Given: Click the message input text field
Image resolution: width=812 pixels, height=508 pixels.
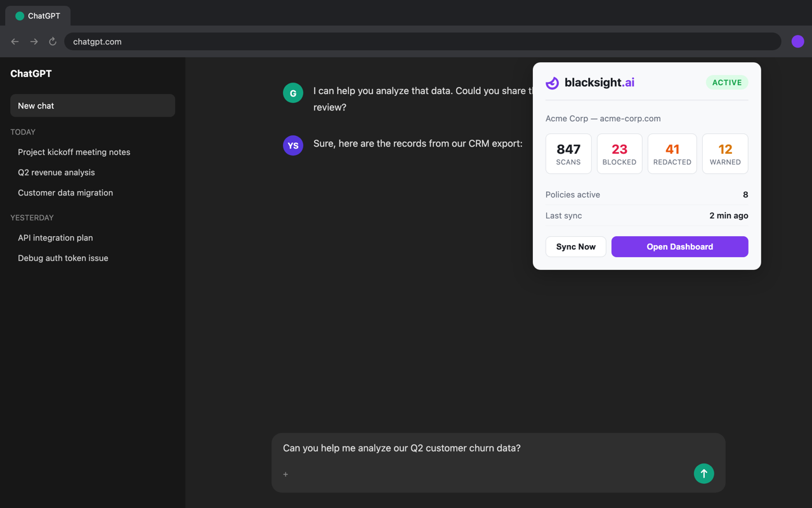Looking at the screenshot, I should point(498,448).
